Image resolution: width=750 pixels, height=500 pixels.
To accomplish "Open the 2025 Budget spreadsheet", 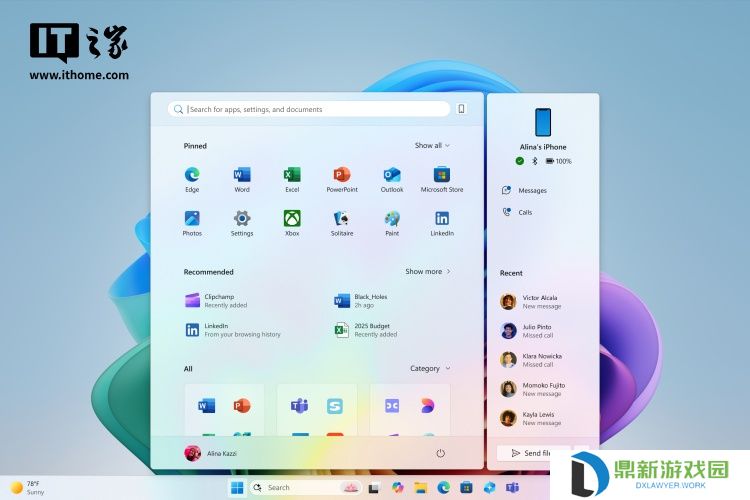I will click(x=366, y=330).
